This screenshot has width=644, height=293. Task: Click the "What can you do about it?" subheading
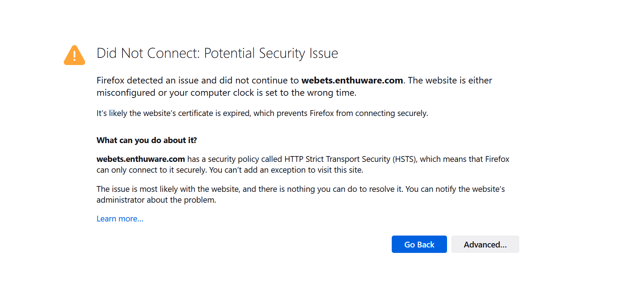coord(146,140)
